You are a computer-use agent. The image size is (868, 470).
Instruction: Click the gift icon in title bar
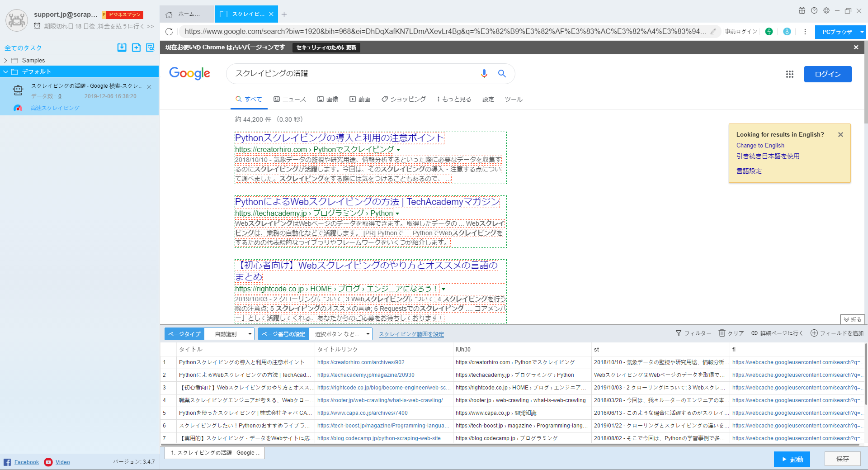[802, 10]
